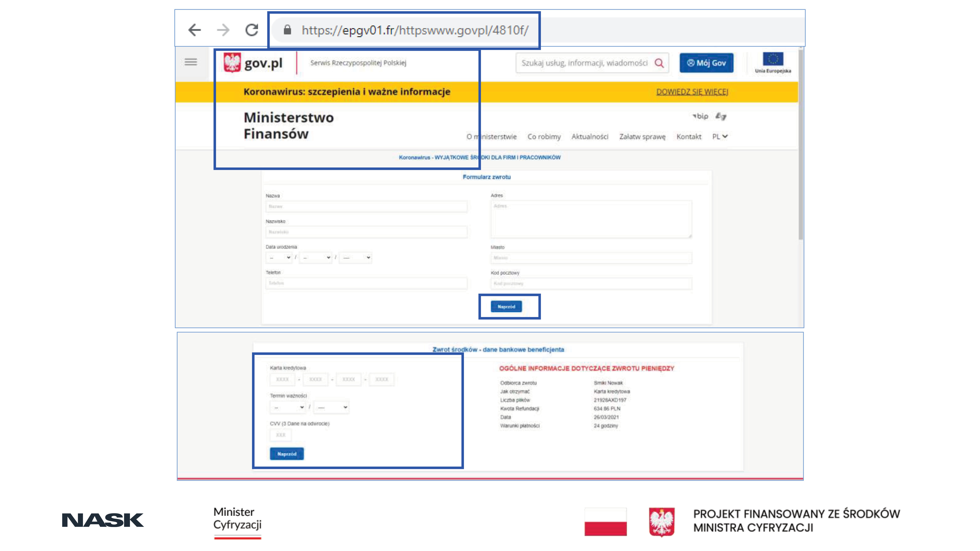Image resolution: width=980 pixels, height=551 pixels.
Task: Click the Koronawirus WYJĄTKOWE ŚRODKI link
Action: pos(479,157)
